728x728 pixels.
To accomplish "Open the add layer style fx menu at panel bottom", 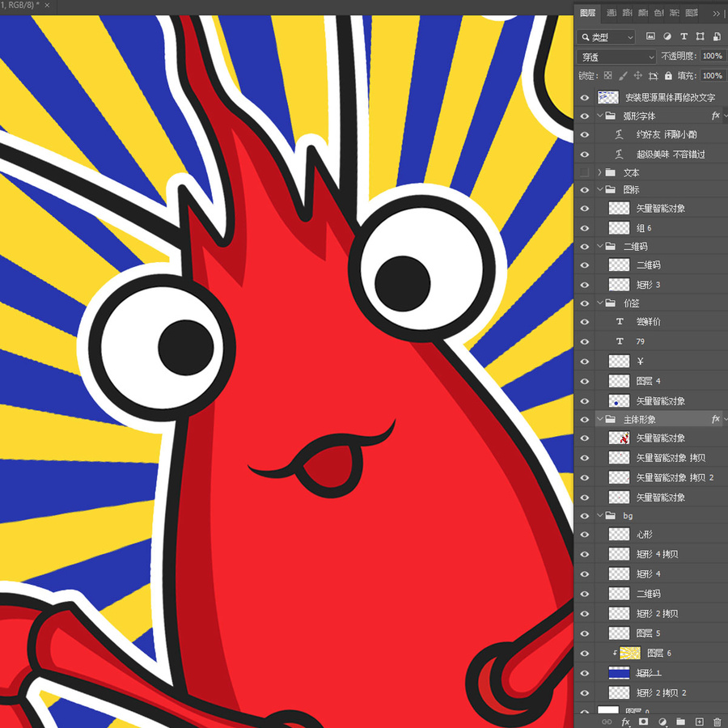I will tap(625, 722).
